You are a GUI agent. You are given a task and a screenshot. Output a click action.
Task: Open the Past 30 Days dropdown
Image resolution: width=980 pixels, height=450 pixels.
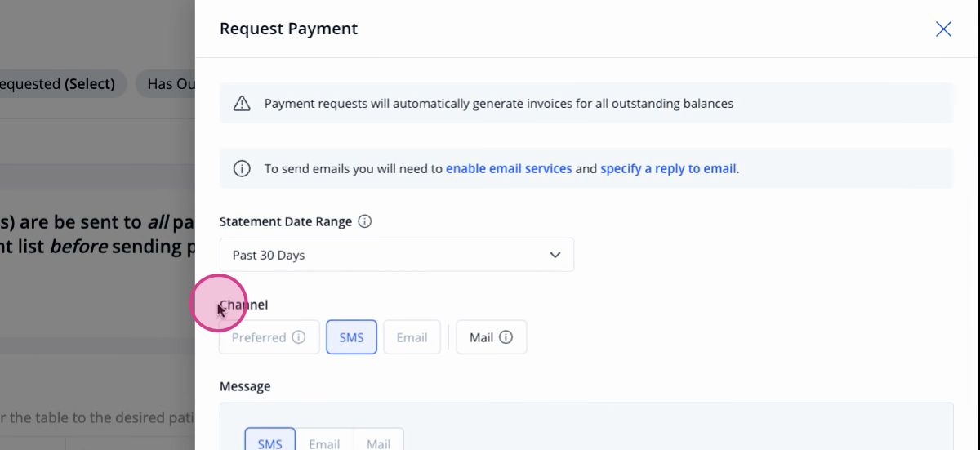click(x=397, y=255)
